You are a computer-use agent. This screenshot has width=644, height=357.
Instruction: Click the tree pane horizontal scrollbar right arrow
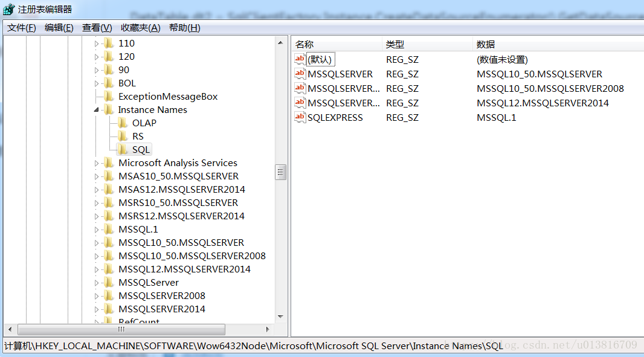coord(268,329)
